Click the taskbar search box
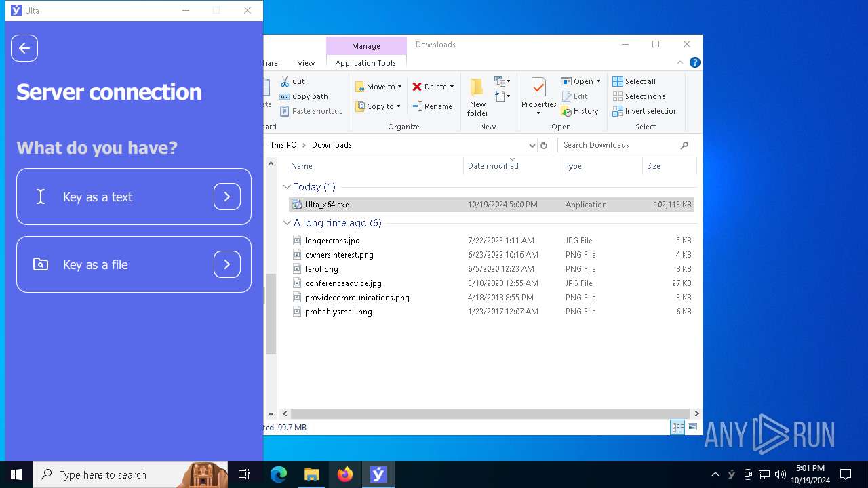This screenshot has height=488, width=868. (131, 474)
